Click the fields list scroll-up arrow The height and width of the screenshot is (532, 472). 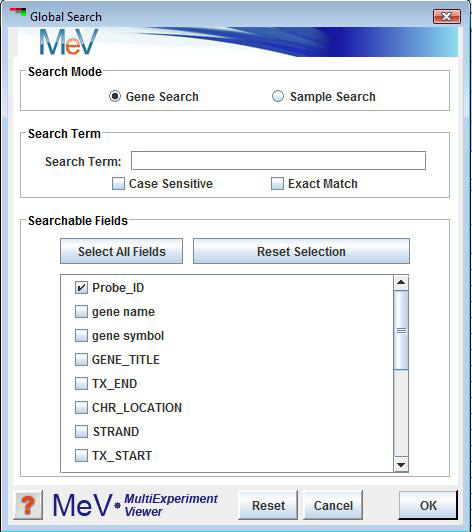tap(401, 283)
